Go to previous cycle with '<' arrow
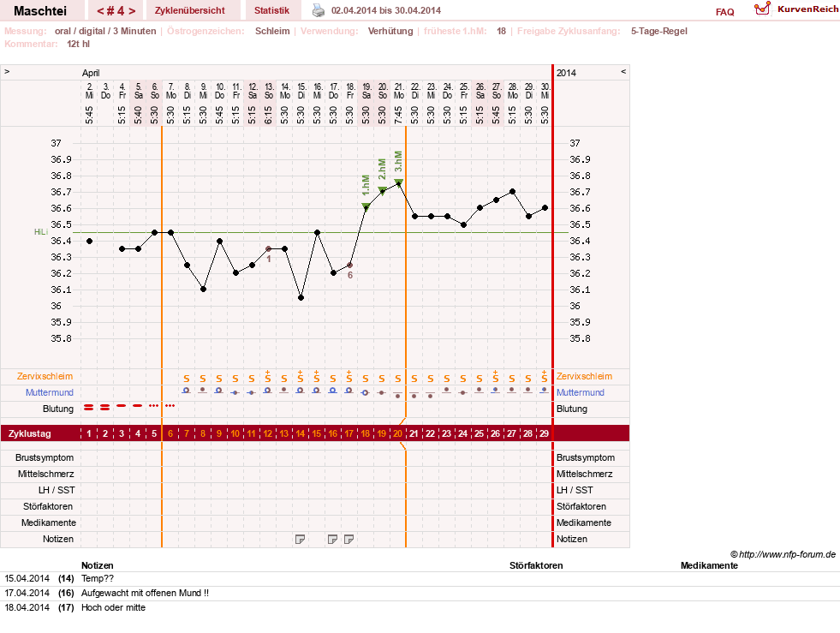 100,11
